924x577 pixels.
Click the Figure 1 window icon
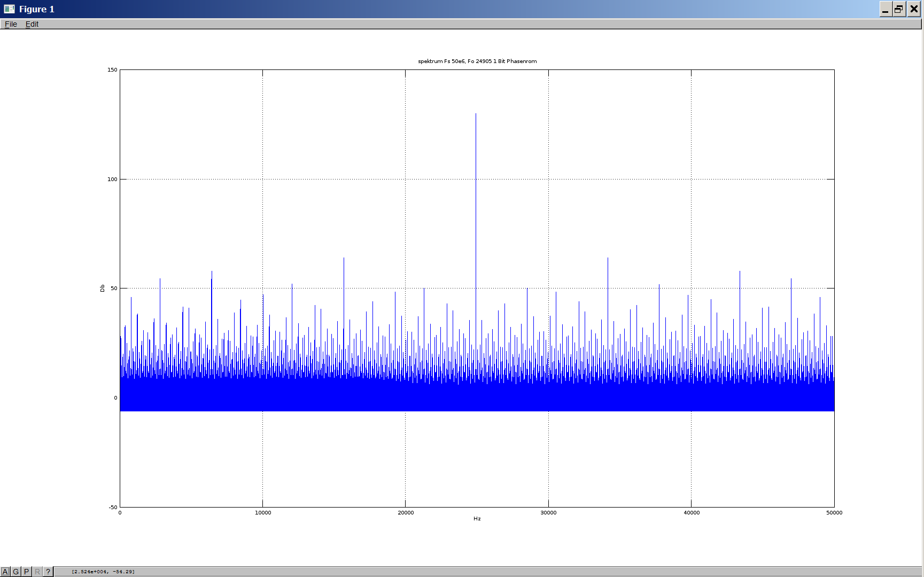tap(9, 9)
